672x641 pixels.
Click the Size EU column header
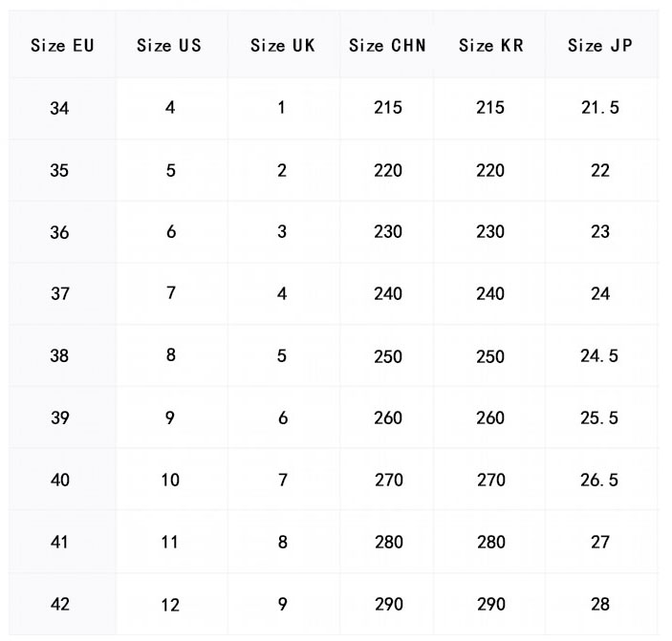[x=62, y=46]
